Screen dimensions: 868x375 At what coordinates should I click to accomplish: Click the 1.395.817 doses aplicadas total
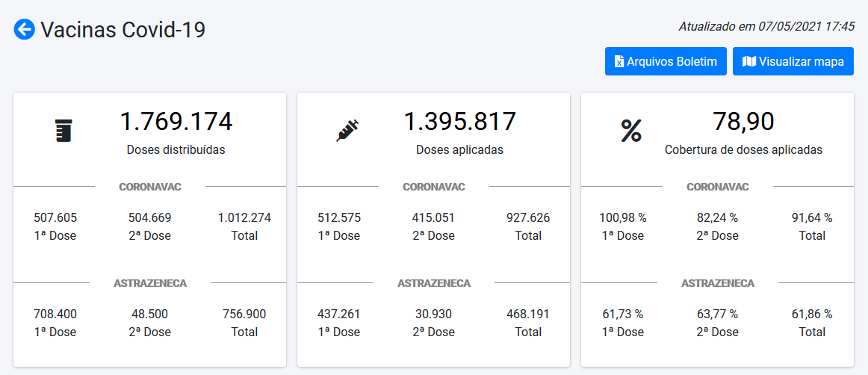(x=460, y=121)
